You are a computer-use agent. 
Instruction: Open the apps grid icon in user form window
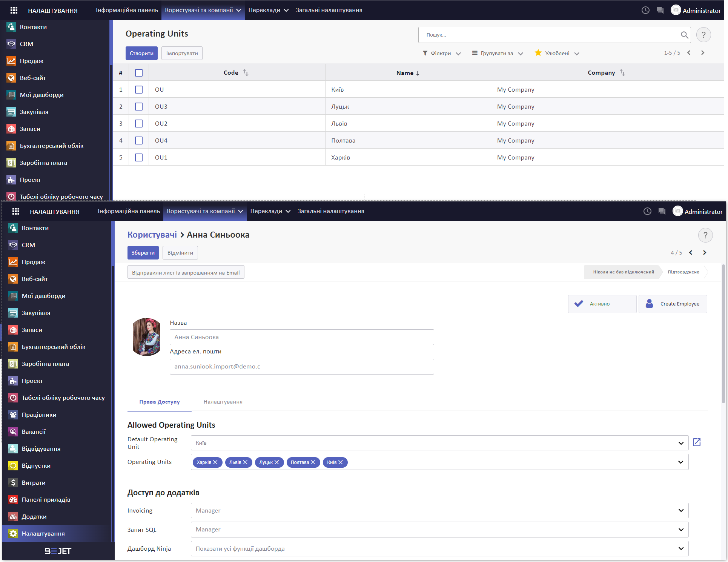tap(16, 211)
